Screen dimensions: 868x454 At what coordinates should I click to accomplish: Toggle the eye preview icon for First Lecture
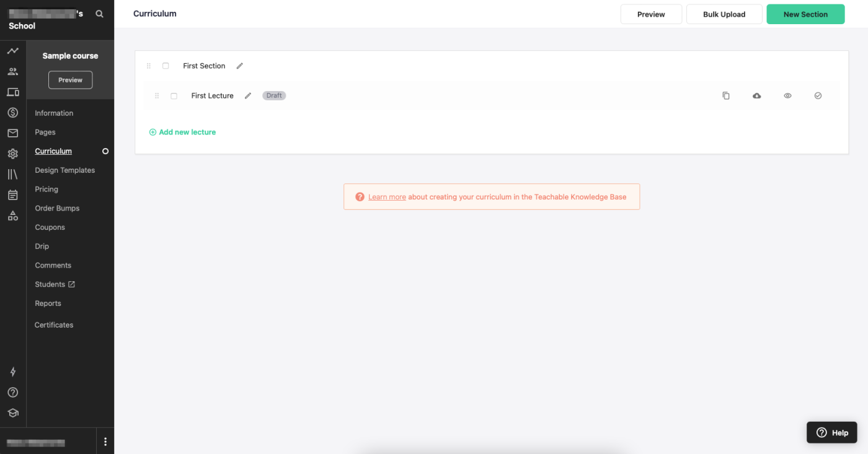click(x=787, y=96)
